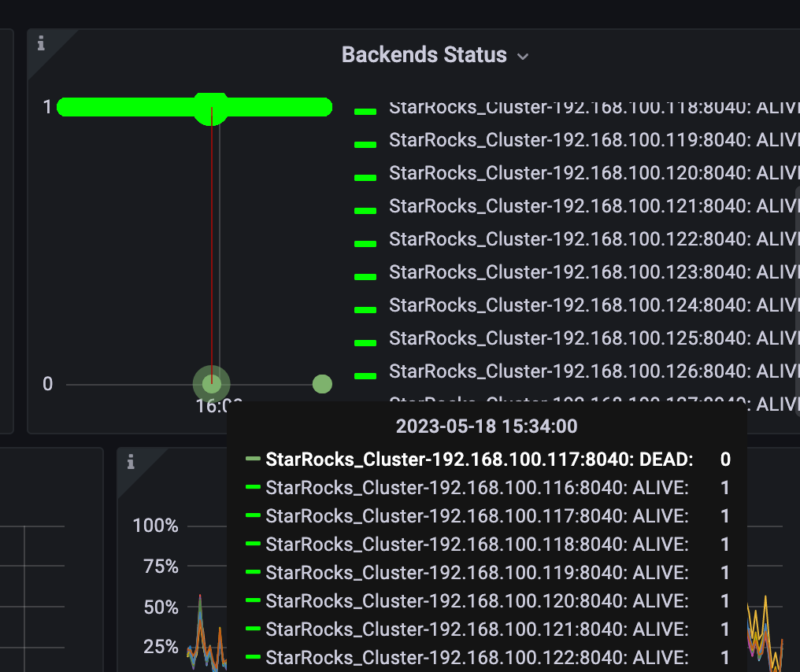This screenshot has height=672, width=800.
Task: Click the 100% axis label on lower chart
Action: point(156,526)
